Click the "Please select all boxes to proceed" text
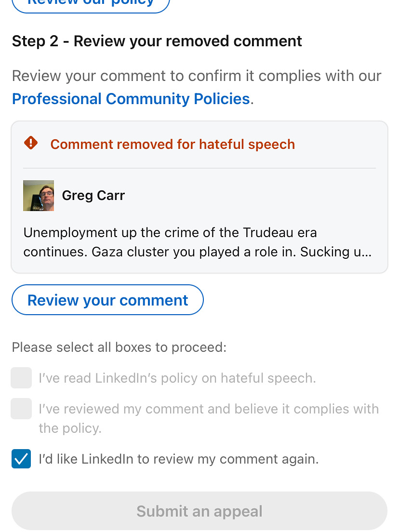Viewport: 399px width, 532px height. click(x=119, y=347)
